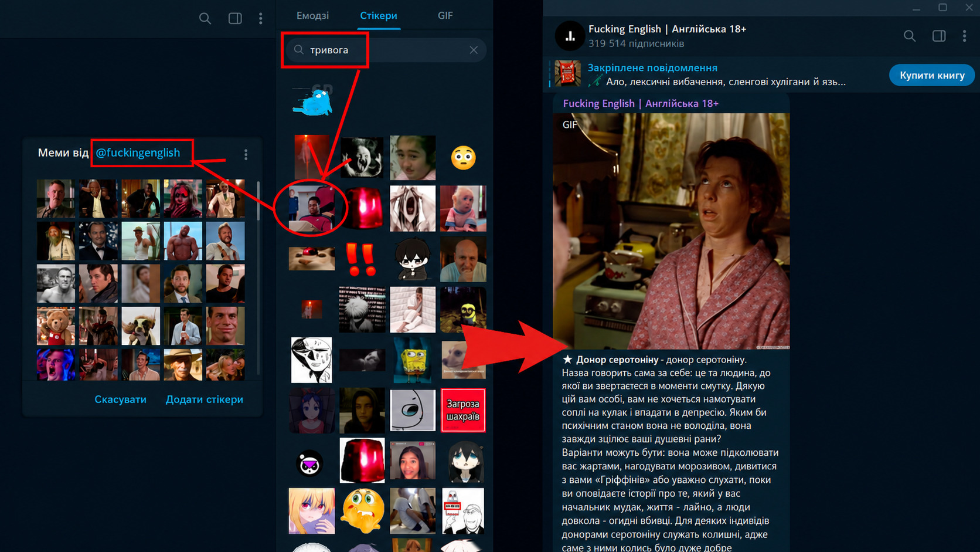
Task: Select the Загроза шахраїв sticker
Action: coord(463,410)
